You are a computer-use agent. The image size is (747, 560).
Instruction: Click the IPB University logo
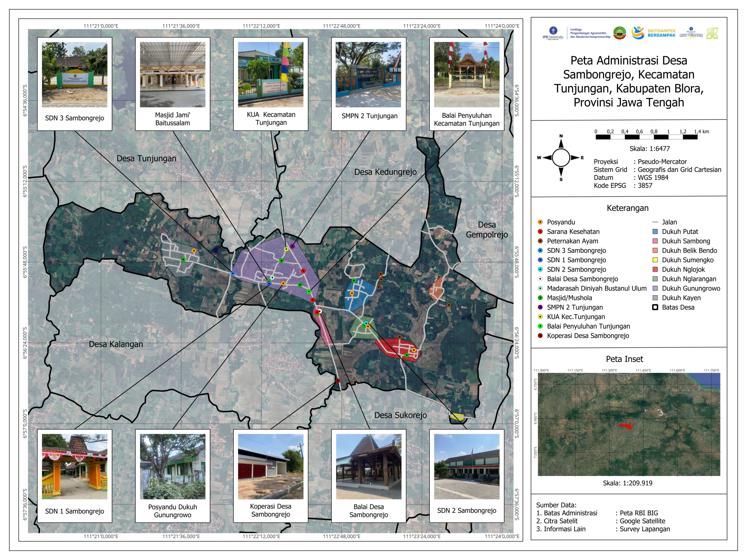[x=553, y=33]
